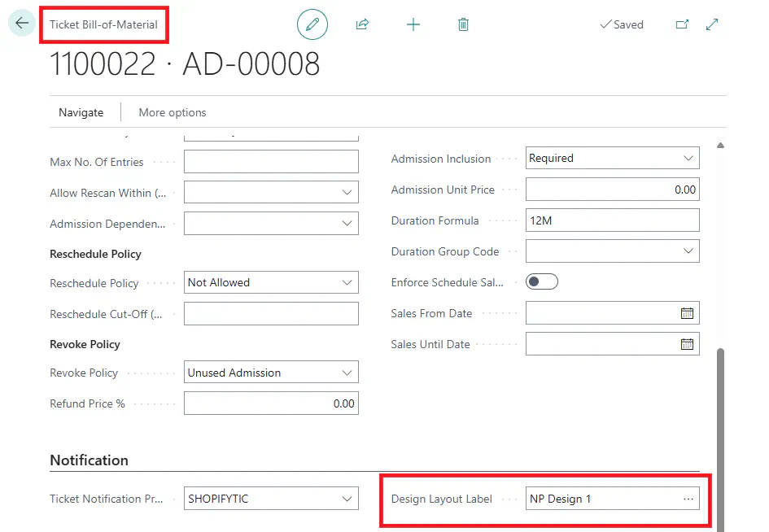Open the Navigate menu

81,112
